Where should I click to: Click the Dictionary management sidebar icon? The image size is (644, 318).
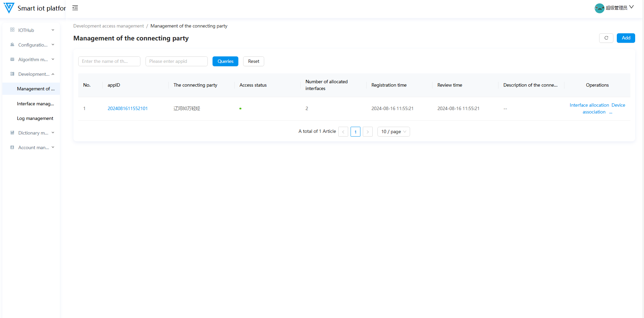12,133
